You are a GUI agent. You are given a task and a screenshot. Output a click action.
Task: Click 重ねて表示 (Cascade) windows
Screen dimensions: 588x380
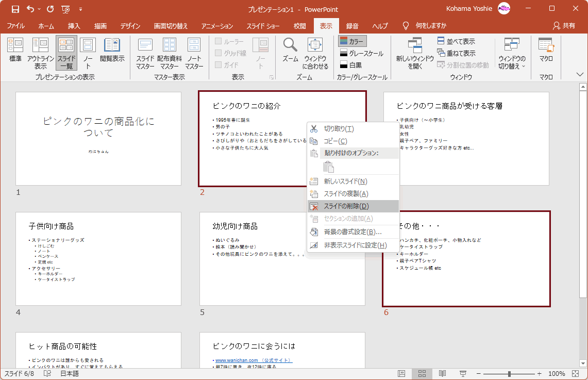(456, 53)
